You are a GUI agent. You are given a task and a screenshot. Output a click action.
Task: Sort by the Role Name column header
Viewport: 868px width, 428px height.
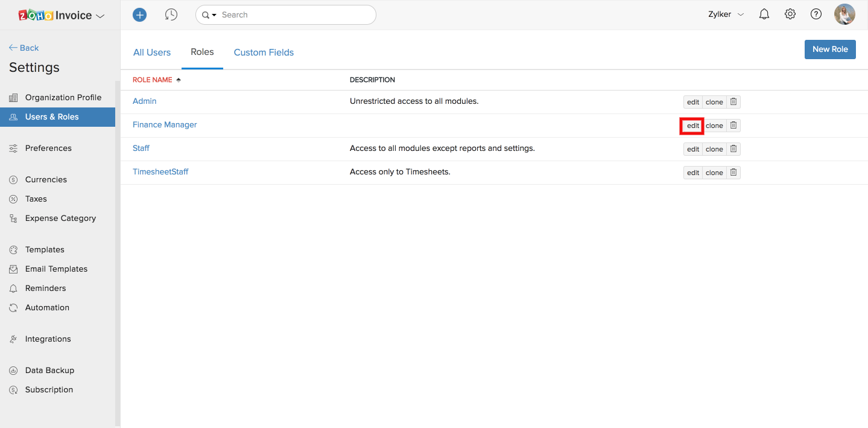pos(153,80)
